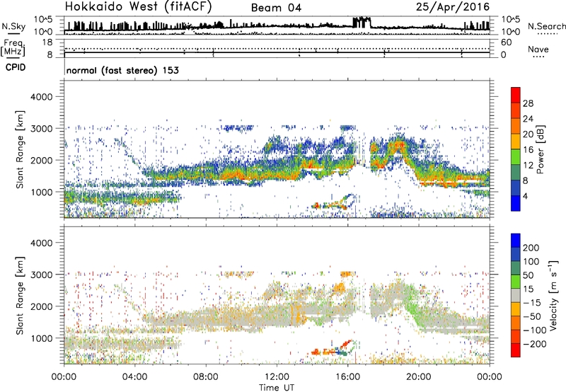Click the "Velocity [m s-1]" color bar title

tap(553, 295)
